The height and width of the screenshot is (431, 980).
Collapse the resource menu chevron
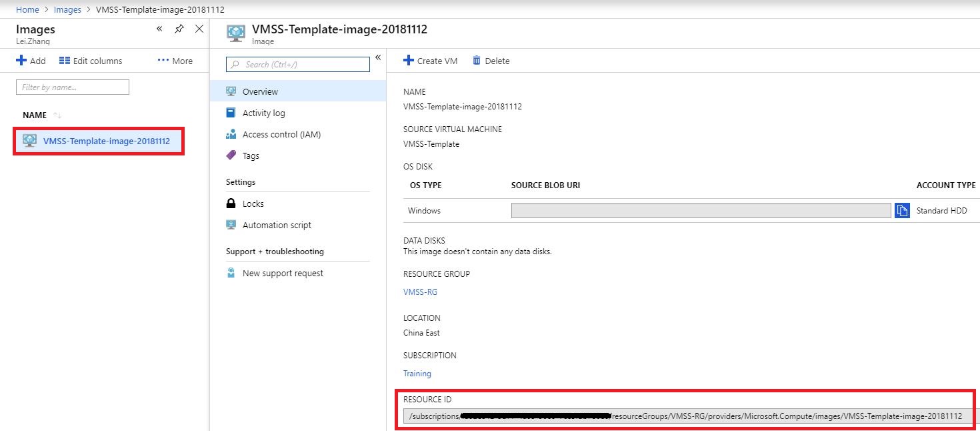click(377, 57)
